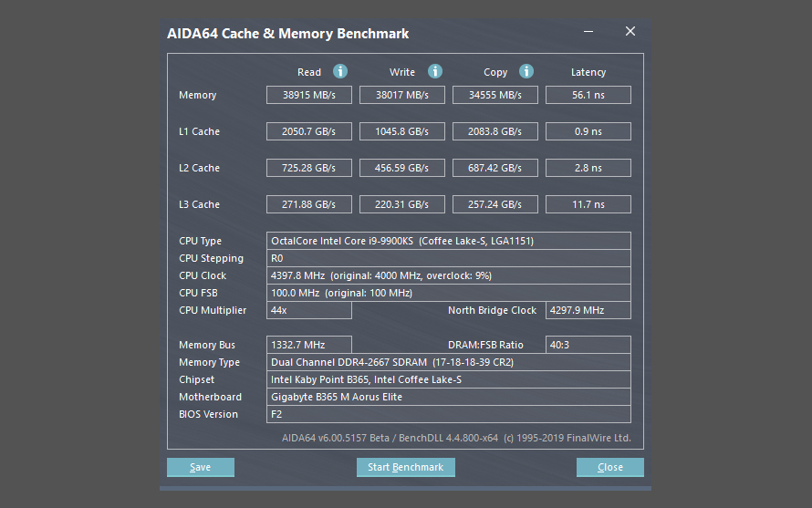Click the Save button
Viewport: 812px width, 508px height.
click(201, 467)
